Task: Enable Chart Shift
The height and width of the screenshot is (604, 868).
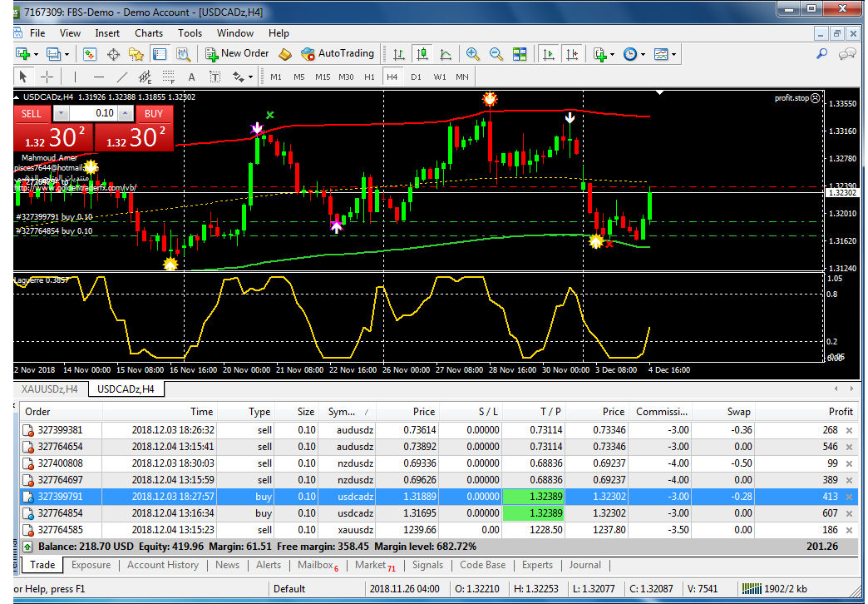Action: (x=573, y=54)
